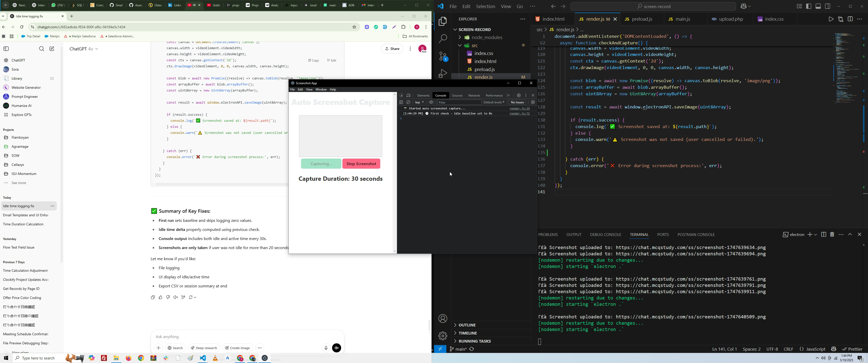The image size is (868, 363).
Task: Open the ChatGPT 4o model selector
Action: point(84,49)
